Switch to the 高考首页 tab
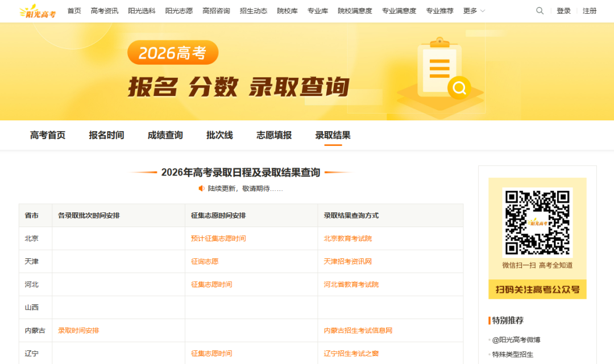The image size is (614, 364). pos(48,135)
